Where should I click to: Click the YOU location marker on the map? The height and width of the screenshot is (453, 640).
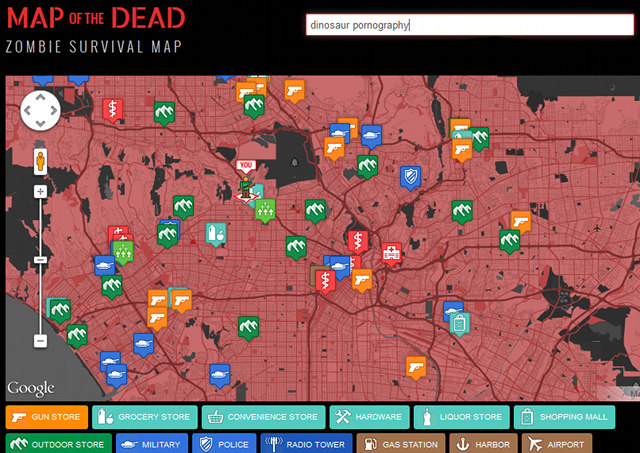(246, 166)
